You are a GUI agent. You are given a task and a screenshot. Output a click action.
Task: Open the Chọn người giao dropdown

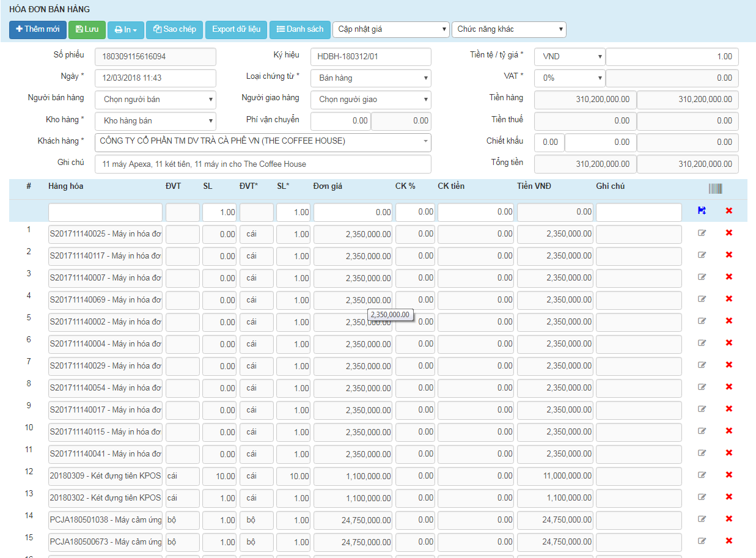coord(371,100)
